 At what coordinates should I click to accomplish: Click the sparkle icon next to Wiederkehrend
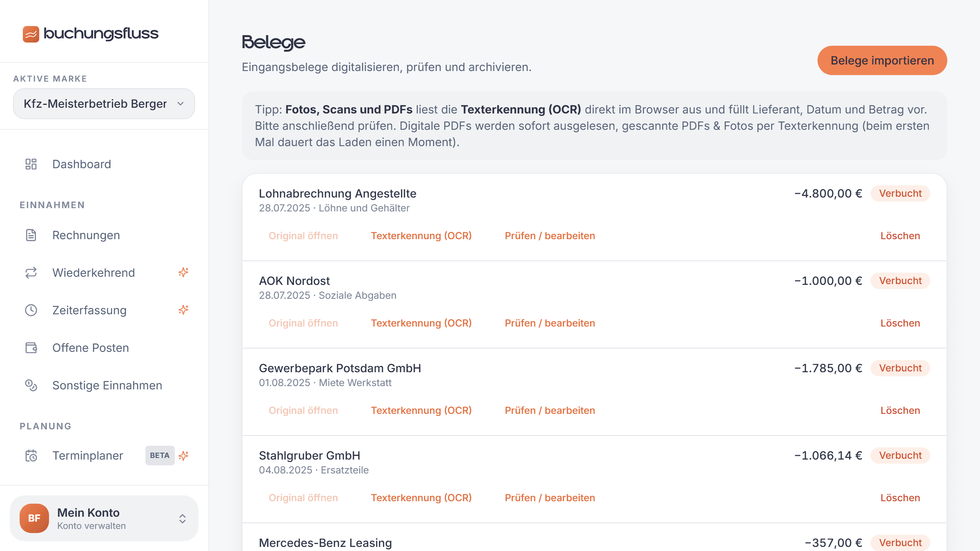[x=183, y=272]
